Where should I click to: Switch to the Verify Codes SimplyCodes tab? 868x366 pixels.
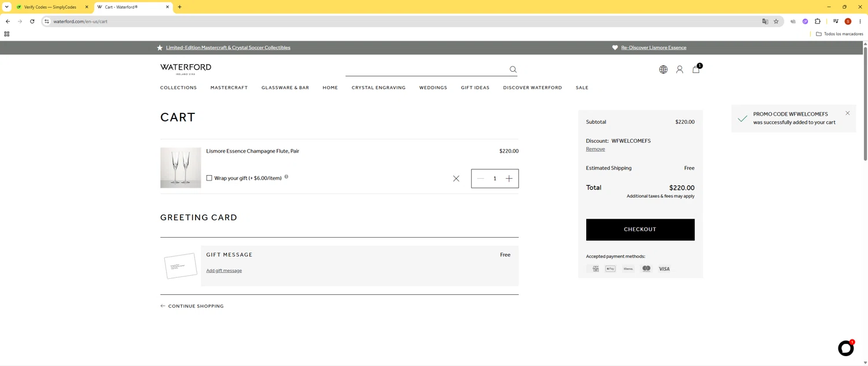click(x=52, y=7)
